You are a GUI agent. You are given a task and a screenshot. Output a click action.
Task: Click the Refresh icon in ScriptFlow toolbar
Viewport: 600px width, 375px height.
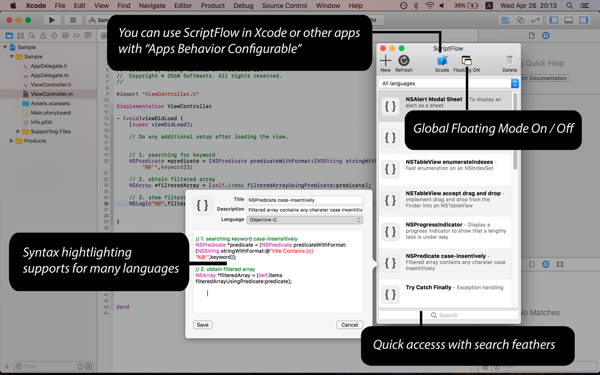point(404,60)
